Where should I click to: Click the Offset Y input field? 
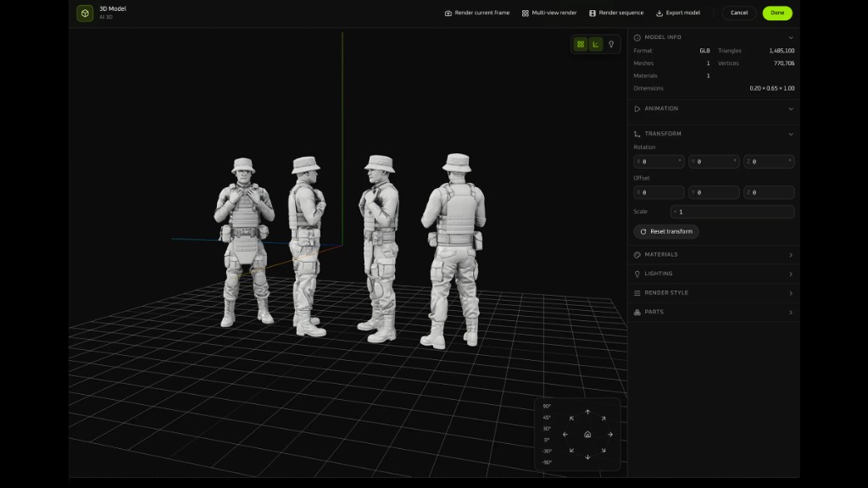714,192
